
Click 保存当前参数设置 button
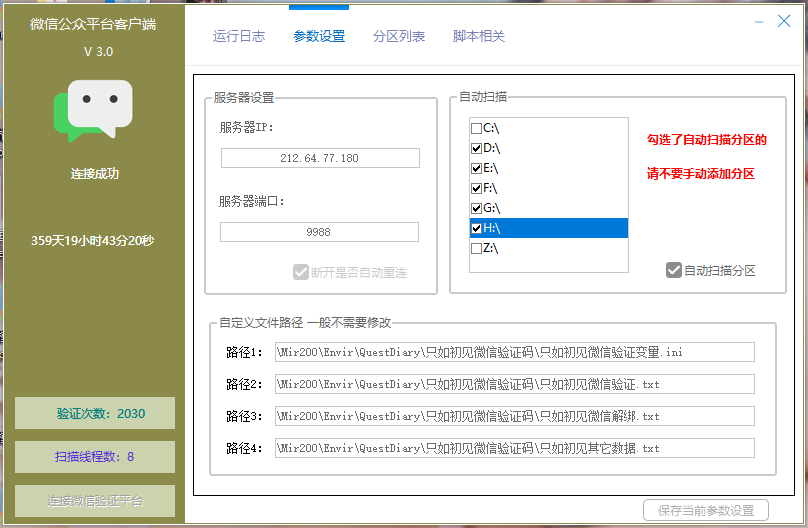pyautogui.click(x=706, y=510)
